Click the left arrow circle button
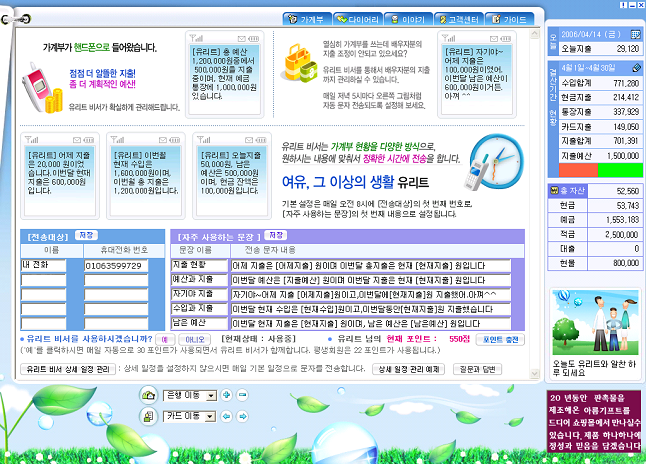The width and height of the screenshot is (646, 464). (226, 416)
